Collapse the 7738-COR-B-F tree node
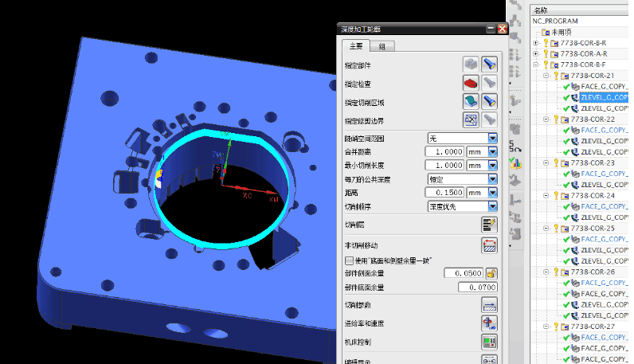This screenshot has width=634, height=364. (x=536, y=65)
